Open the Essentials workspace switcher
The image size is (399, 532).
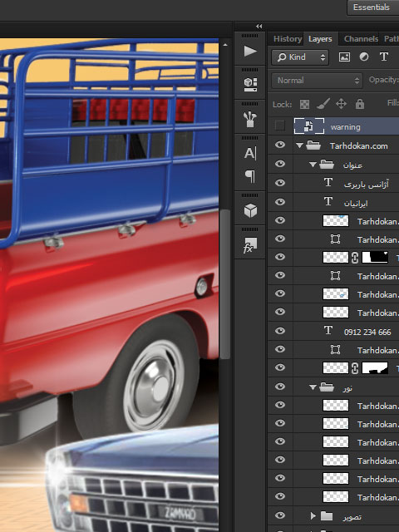(372, 7)
